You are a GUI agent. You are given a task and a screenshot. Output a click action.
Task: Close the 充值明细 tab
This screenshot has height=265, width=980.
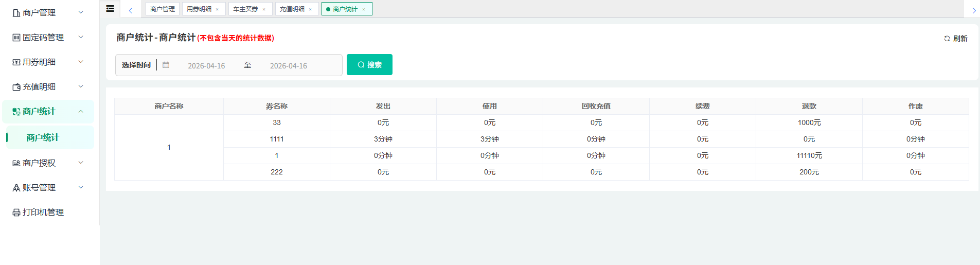(x=310, y=9)
